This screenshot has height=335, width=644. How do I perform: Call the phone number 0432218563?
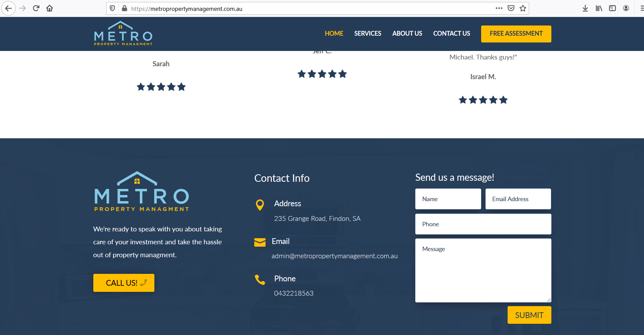click(x=294, y=293)
